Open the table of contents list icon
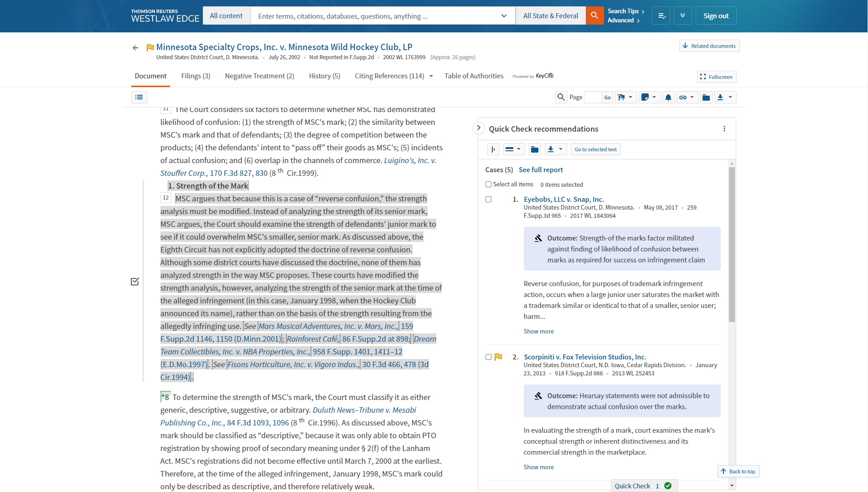This screenshot has width=868, height=492. tap(139, 97)
